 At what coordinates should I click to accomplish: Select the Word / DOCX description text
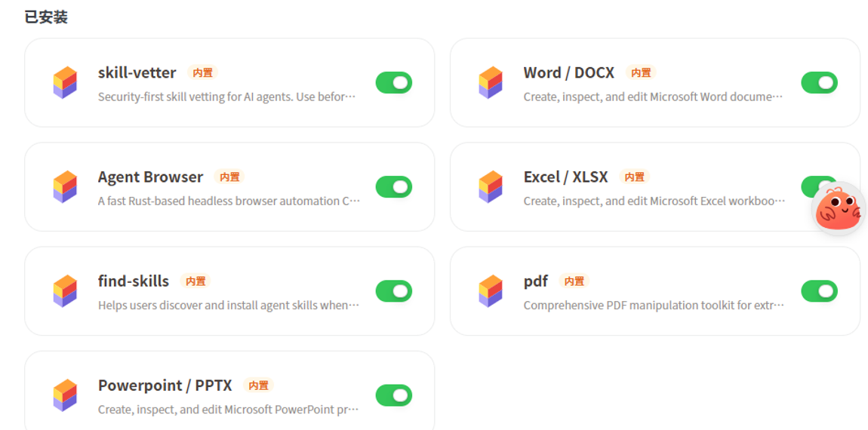pyautogui.click(x=653, y=97)
